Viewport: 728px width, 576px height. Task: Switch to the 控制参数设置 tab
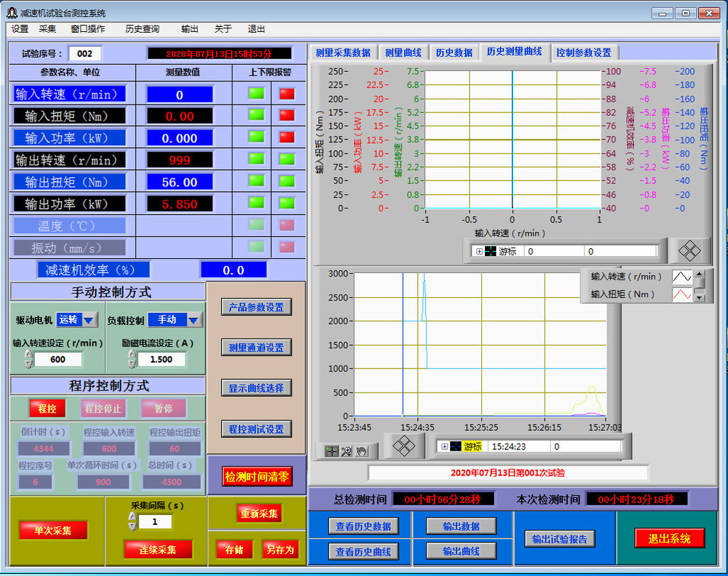[x=584, y=53]
